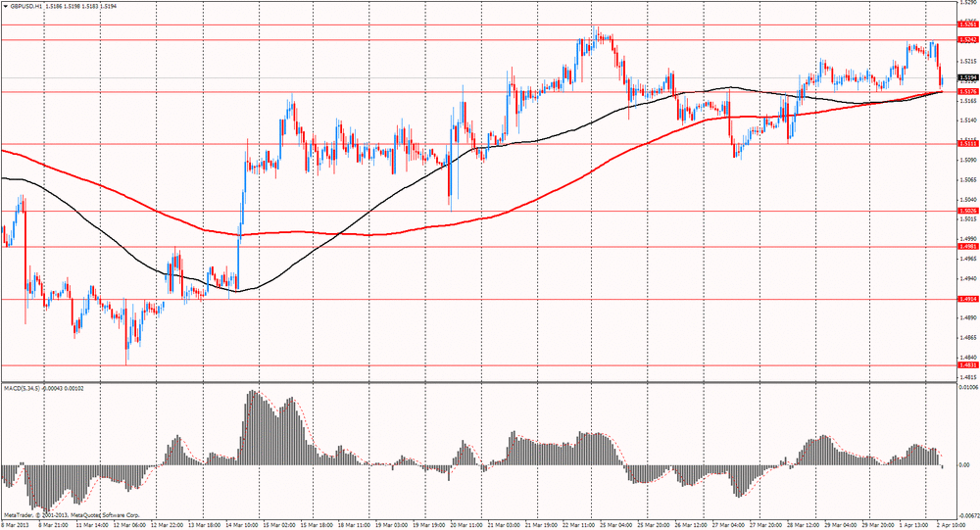Click the 0.01006 MACD scale value

[968, 388]
